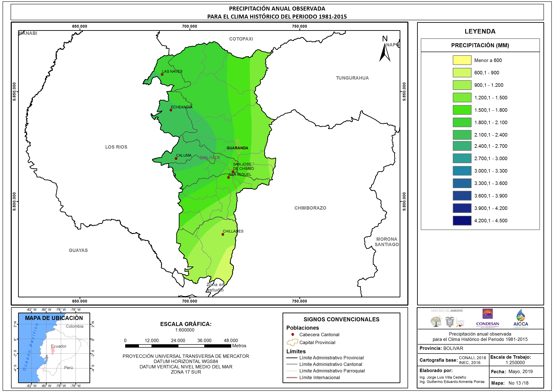Click the red dot marker at Caluma
Screen dimensions: 554x392
[176, 159]
